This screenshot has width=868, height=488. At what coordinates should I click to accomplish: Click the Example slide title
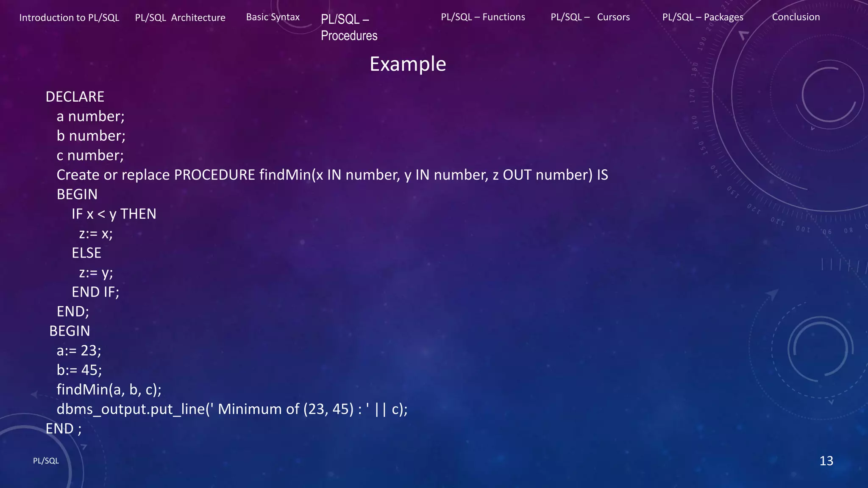(408, 64)
